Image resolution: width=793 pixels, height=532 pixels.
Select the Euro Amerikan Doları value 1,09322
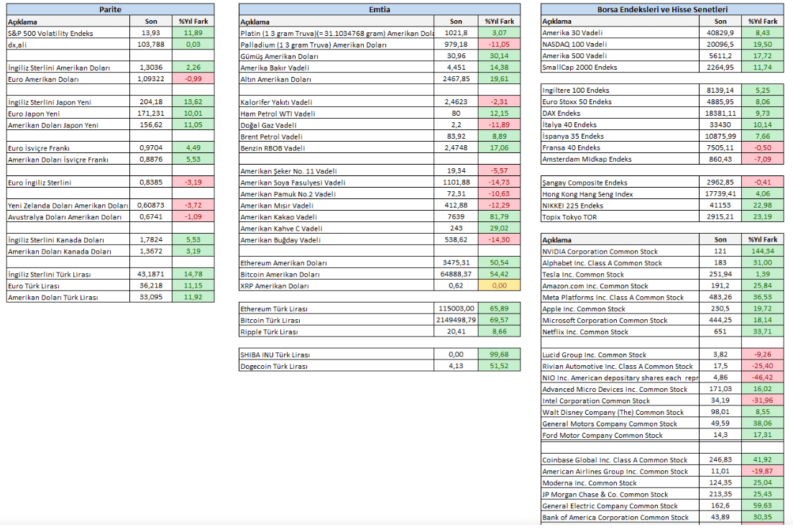pos(151,79)
